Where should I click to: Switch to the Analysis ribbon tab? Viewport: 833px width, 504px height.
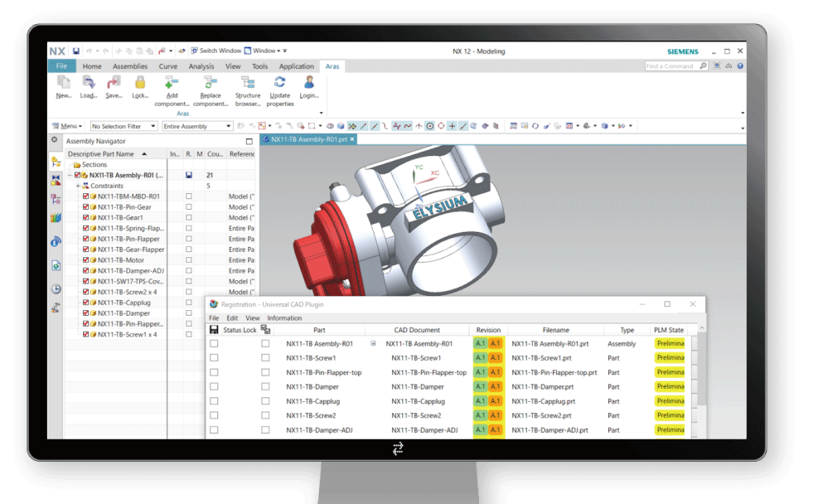[x=201, y=65]
